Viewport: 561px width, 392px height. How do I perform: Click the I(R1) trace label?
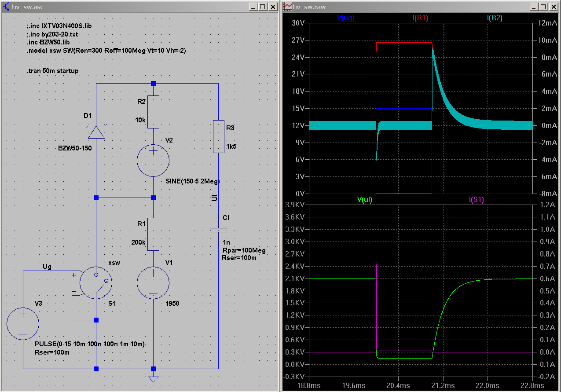coord(420,18)
